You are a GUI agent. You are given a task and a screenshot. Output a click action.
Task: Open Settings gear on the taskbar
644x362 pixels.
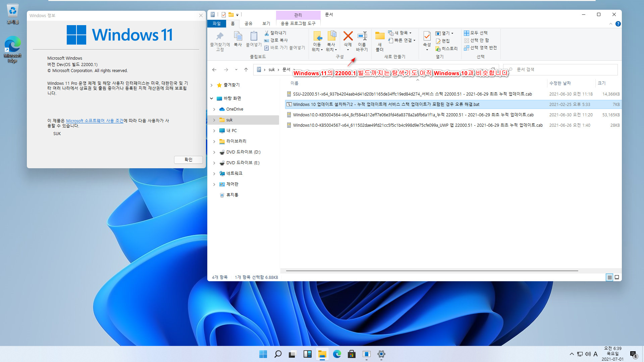[381, 354]
